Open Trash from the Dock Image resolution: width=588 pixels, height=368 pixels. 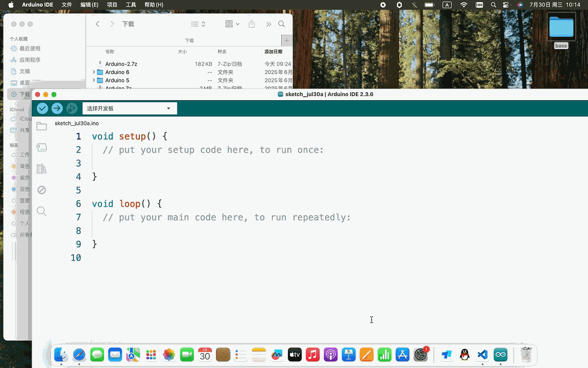(527, 355)
